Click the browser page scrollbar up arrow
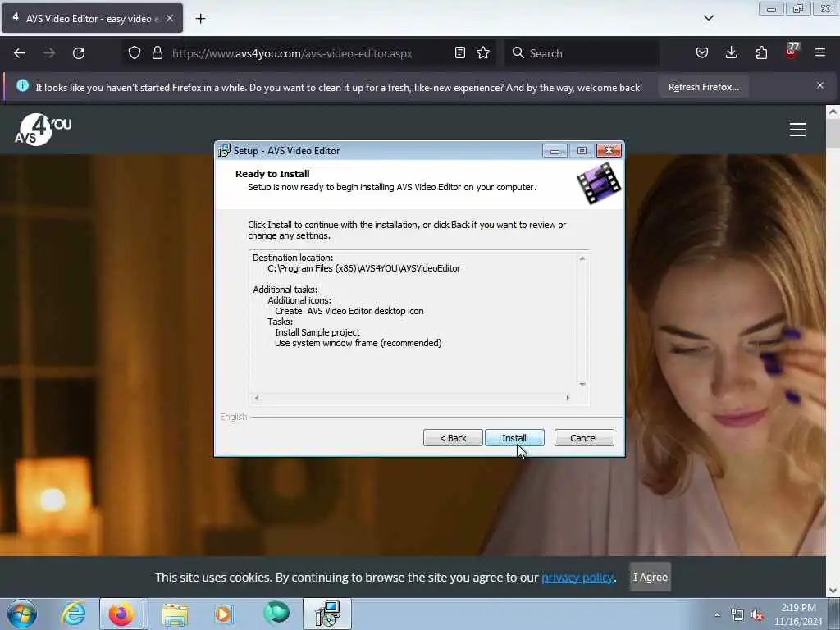Viewport: 840px width, 630px height. 833,112
